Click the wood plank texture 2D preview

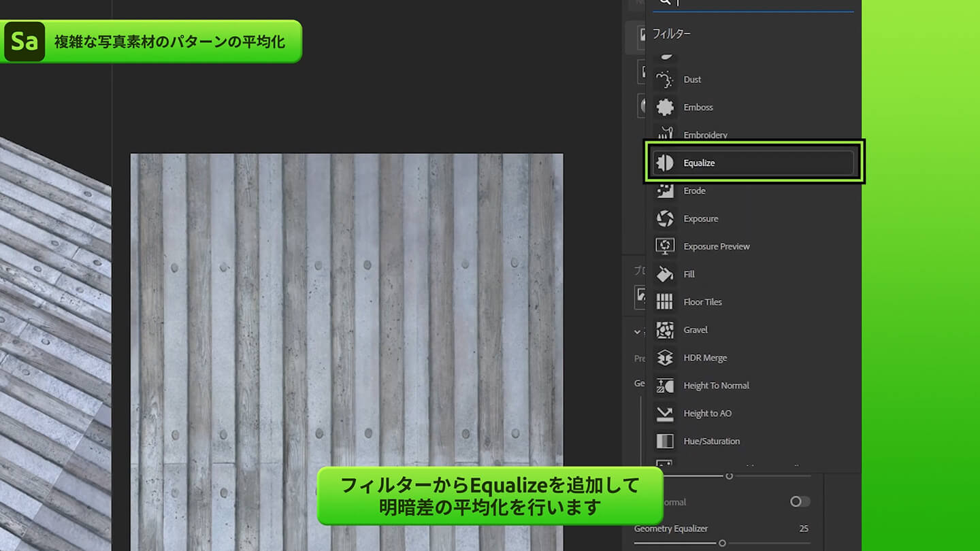[x=346, y=352]
